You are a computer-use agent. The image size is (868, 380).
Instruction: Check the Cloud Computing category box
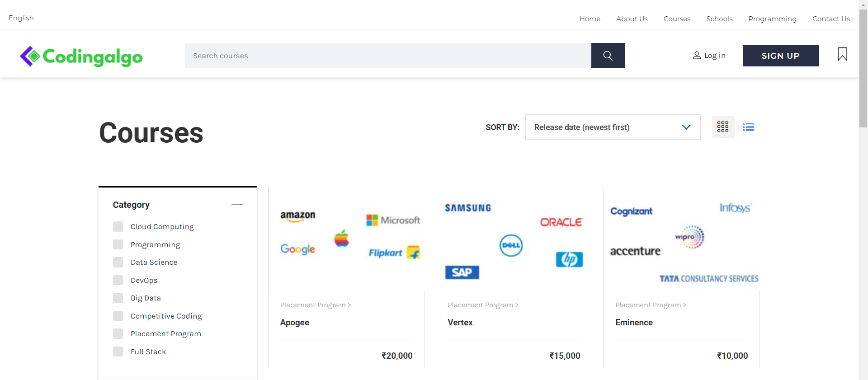(x=118, y=226)
